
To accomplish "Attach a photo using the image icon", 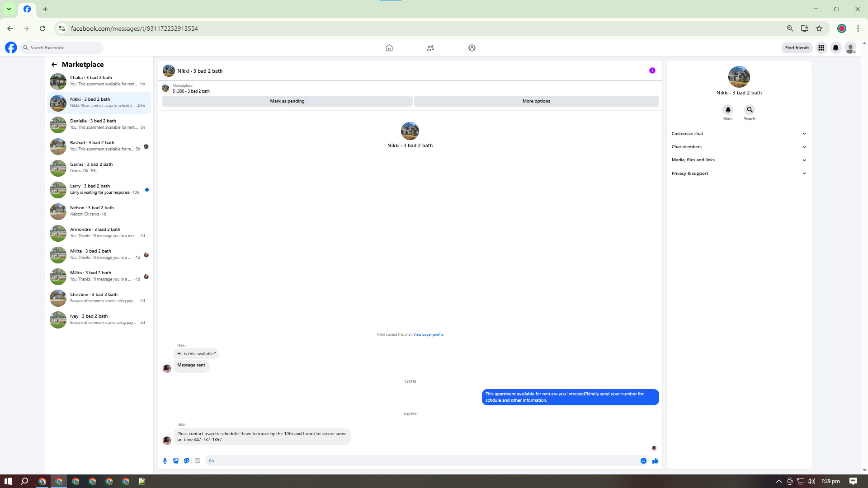I will pyautogui.click(x=176, y=461).
